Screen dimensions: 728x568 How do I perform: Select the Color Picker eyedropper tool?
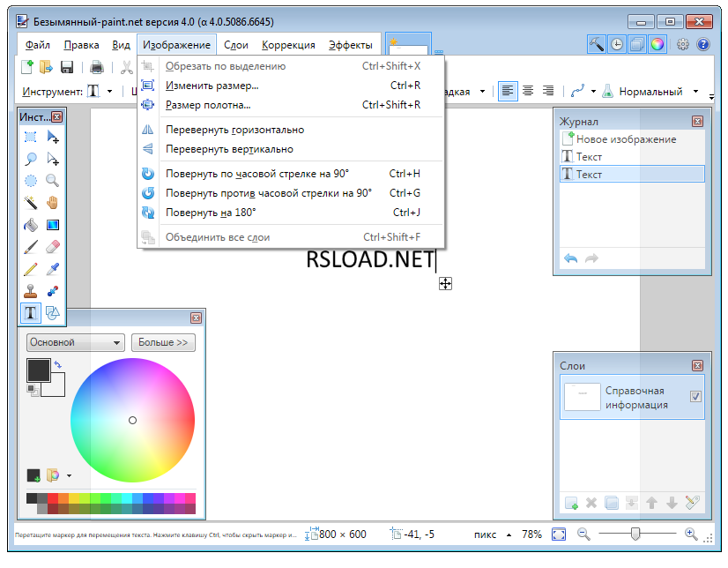[x=53, y=269]
